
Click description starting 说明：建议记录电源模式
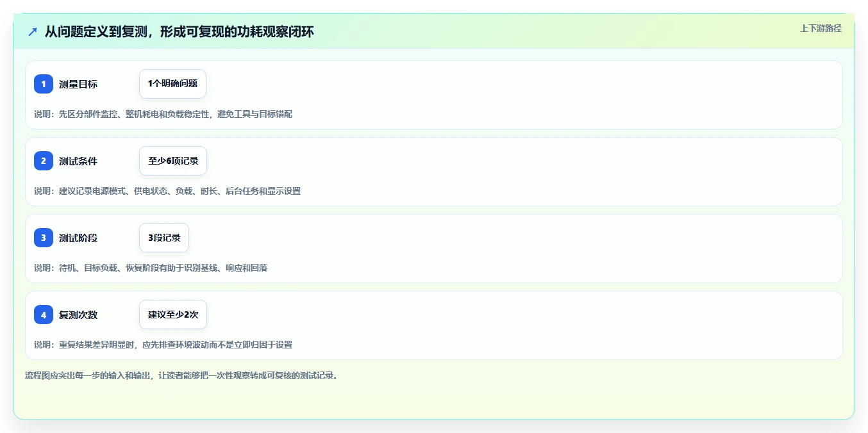click(167, 191)
